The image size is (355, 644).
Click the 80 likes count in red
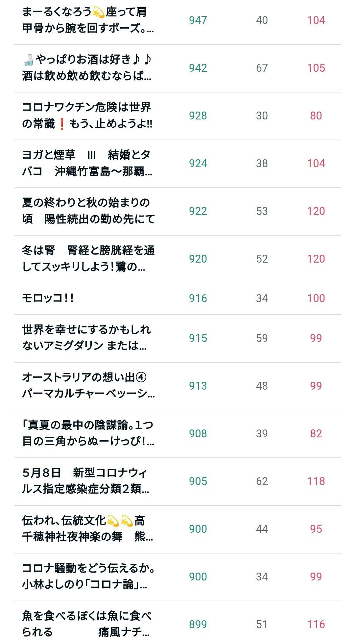[x=316, y=116]
